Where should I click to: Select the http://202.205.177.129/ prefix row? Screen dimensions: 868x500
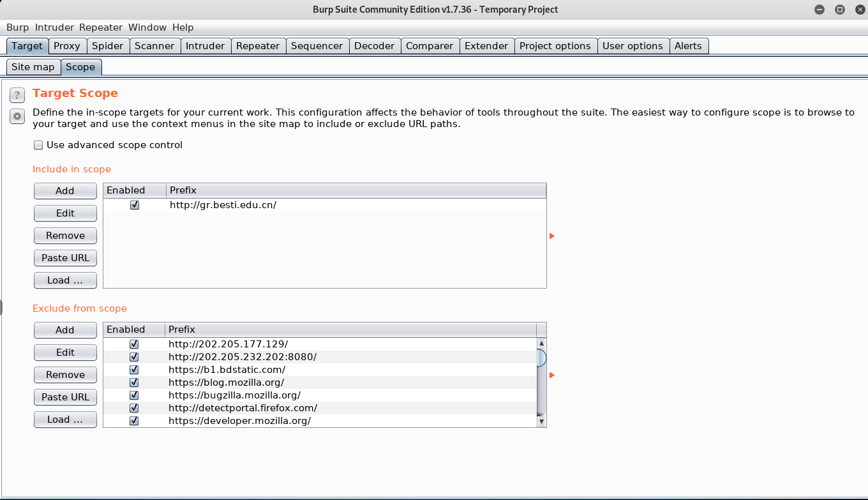(320, 344)
